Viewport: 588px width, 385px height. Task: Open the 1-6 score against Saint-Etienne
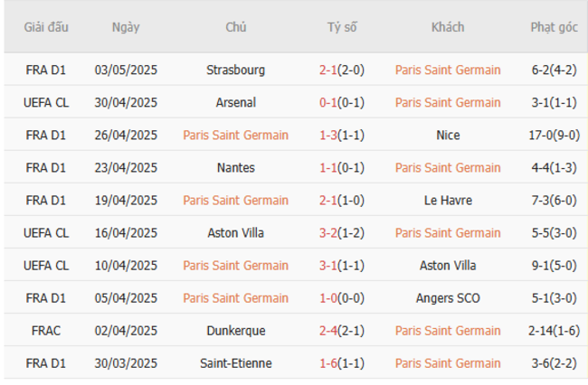(329, 362)
